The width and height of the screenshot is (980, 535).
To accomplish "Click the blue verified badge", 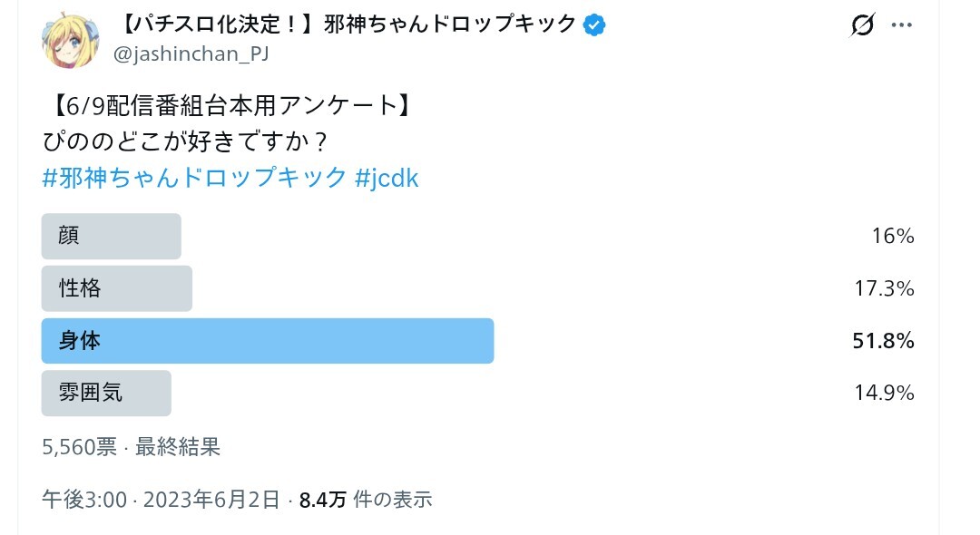I will [x=593, y=25].
